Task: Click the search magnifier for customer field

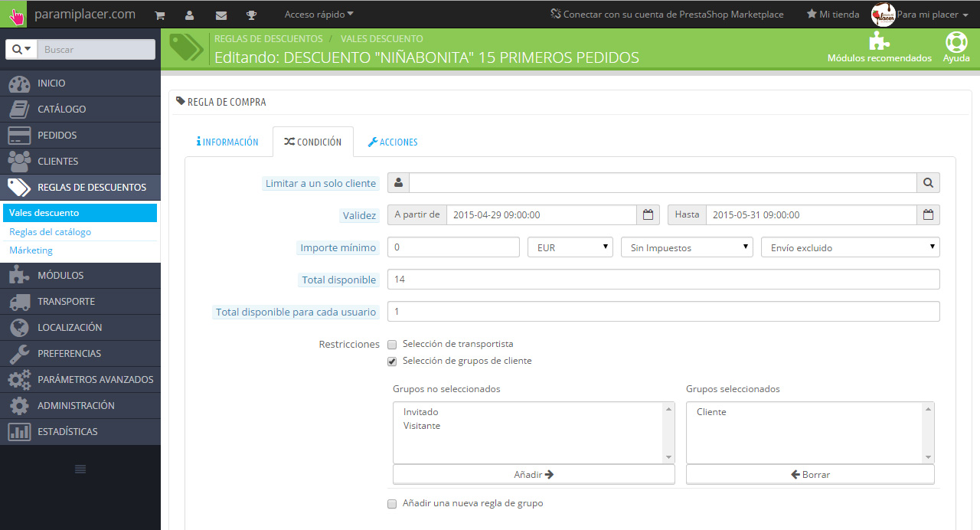Action: (928, 183)
